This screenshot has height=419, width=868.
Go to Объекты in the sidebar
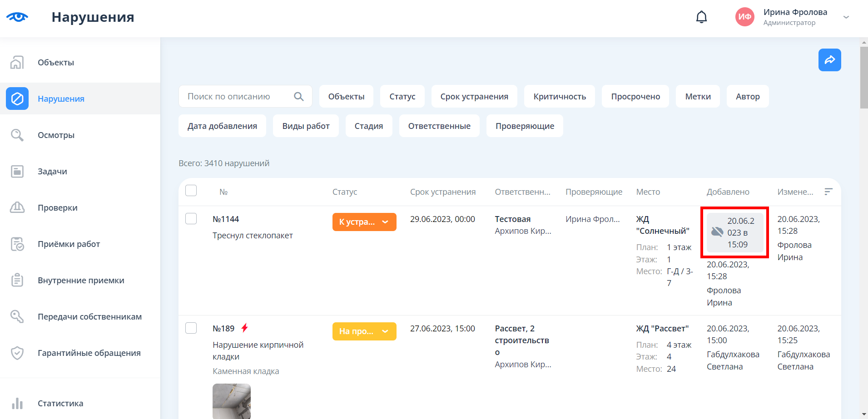point(56,63)
